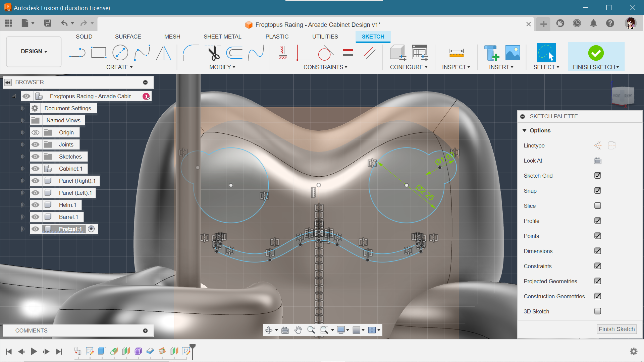Open the Notifications bell icon

[593, 23]
